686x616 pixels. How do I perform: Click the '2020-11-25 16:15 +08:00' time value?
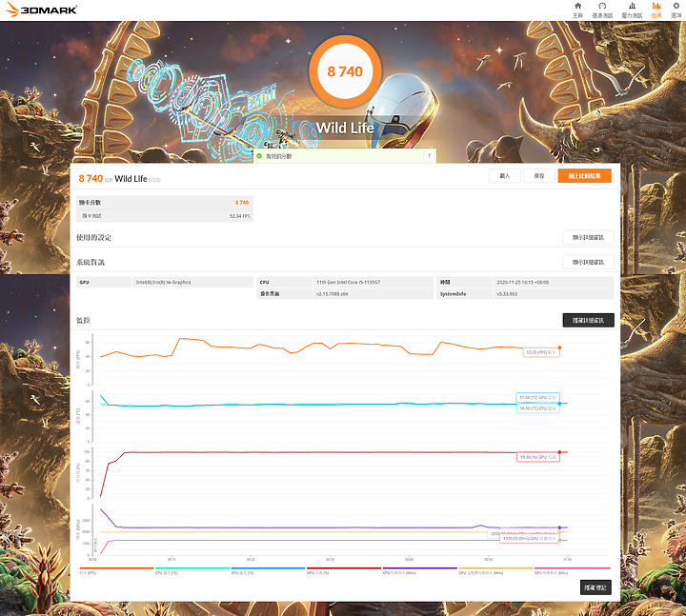(x=522, y=283)
